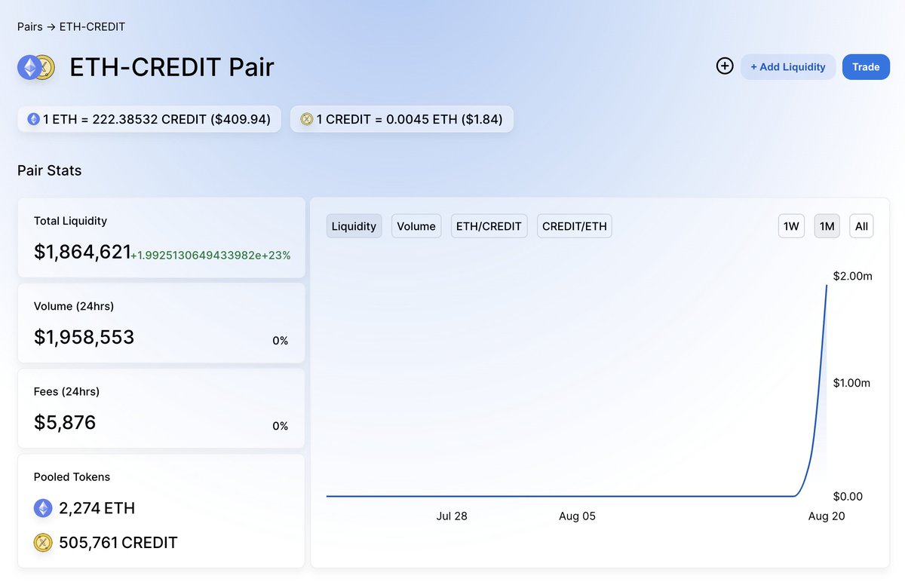Click the CREDIT coin icon in the rate pill

[306, 119]
